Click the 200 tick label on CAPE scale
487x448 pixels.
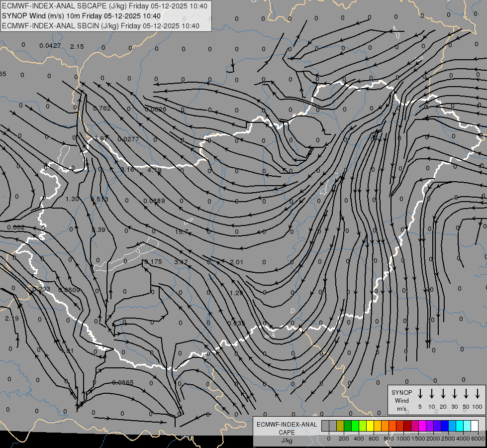tap(344, 439)
